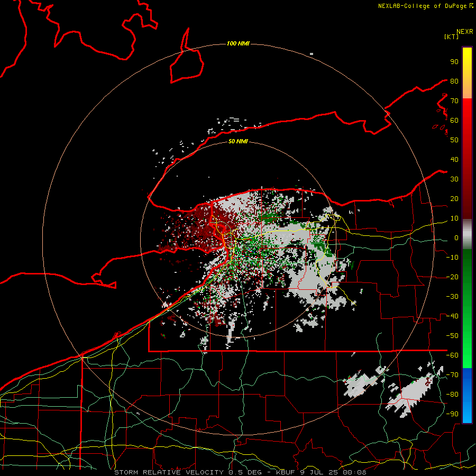The image size is (476, 476).
Task: Click the -90 scale value
Action: (x=453, y=414)
